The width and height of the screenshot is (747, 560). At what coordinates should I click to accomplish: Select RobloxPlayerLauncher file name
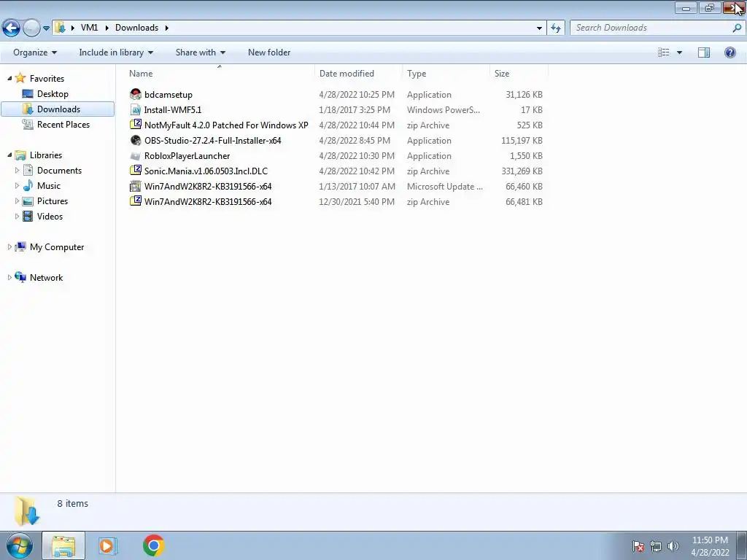click(187, 156)
